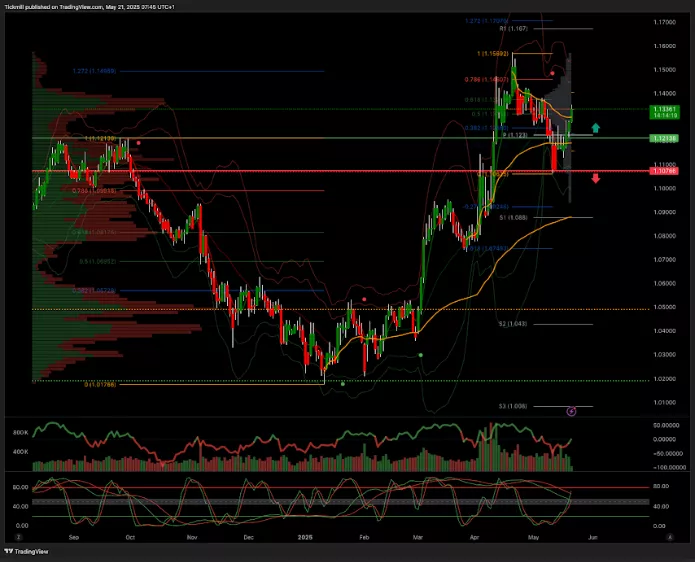695x562 pixels.
Task: Click the round icon right of Jun
Action: pos(668,537)
